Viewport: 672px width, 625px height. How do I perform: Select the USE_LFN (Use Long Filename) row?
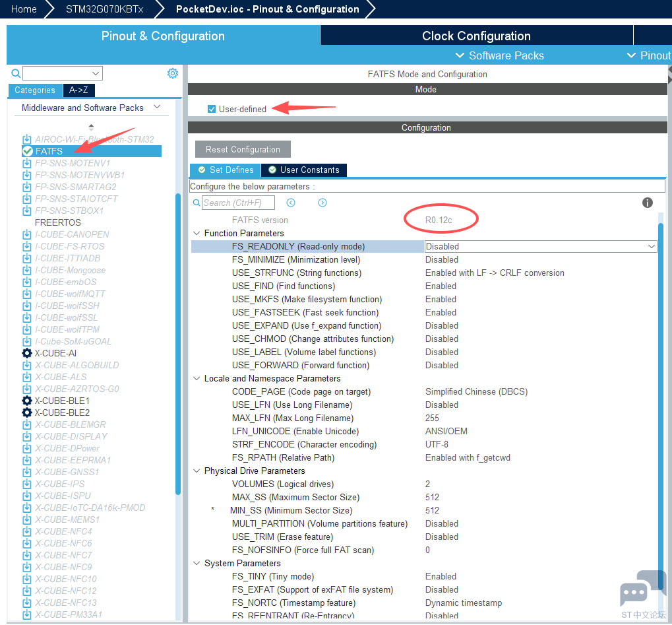[424, 405]
